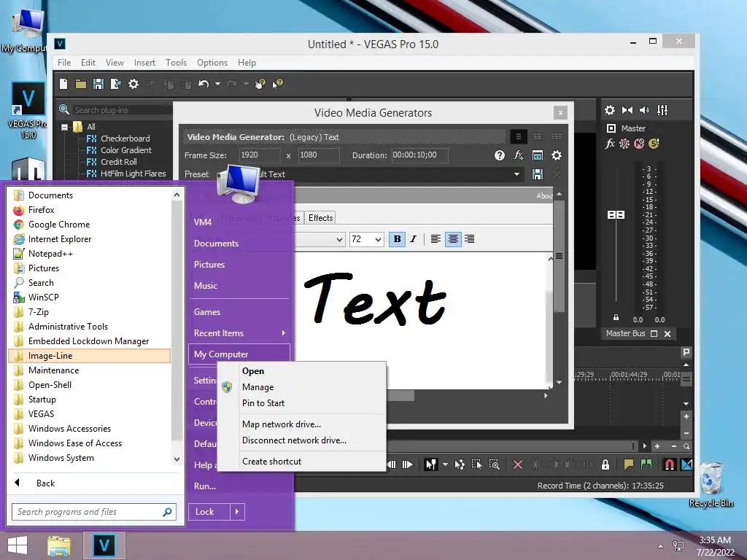Click the Lock button in start menu

click(x=209, y=512)
